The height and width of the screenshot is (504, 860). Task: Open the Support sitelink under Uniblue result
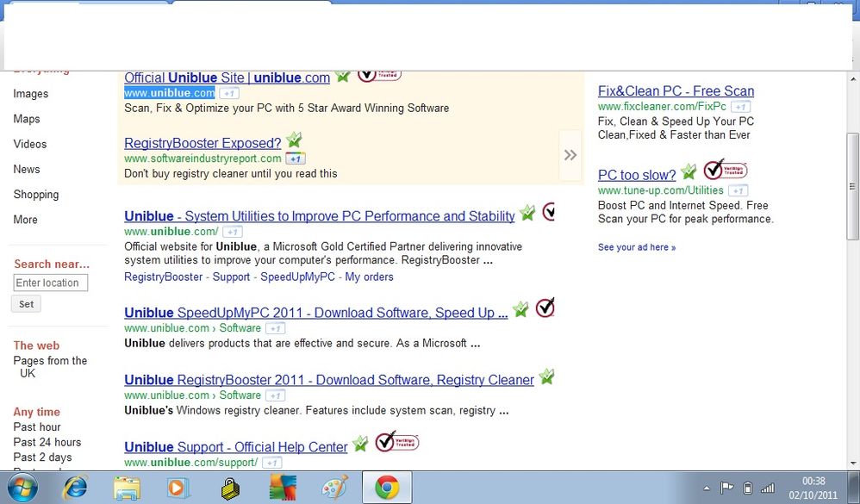[x=231, y=277]
